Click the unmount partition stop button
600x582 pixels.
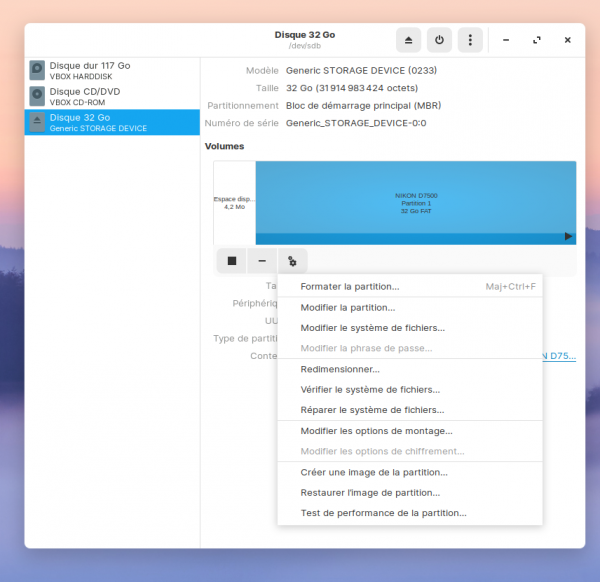232,261
